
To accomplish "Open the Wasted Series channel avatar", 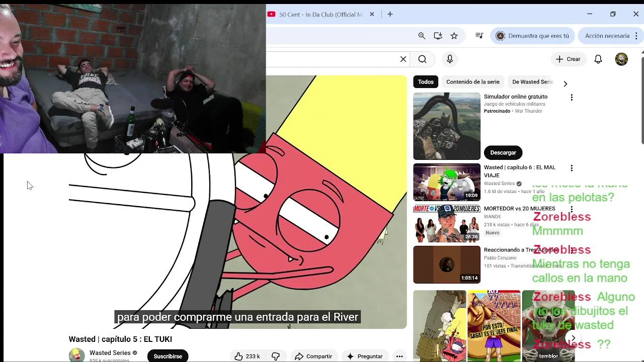I will pyautogui.click(x=77, y=355).
